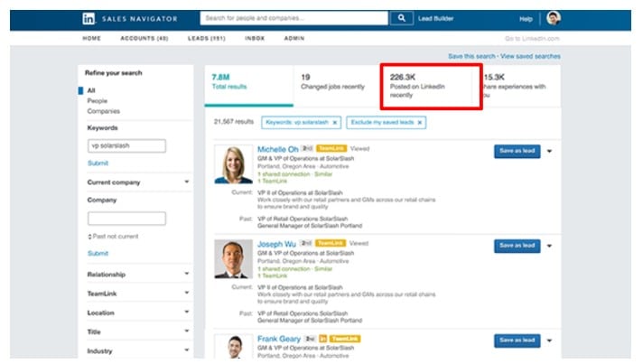Click the magnifying glass search button

pyautogui.click(x=401, y=18)
